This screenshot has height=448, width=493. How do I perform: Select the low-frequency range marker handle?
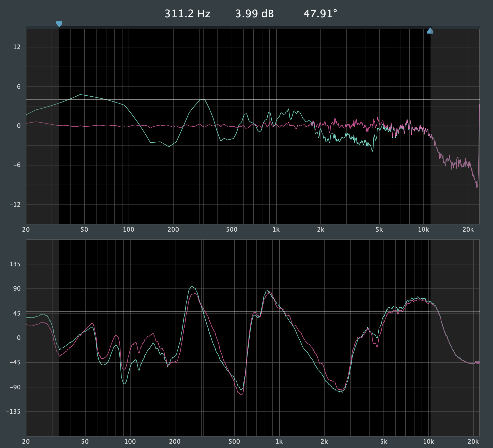click(x=59, y=24)
